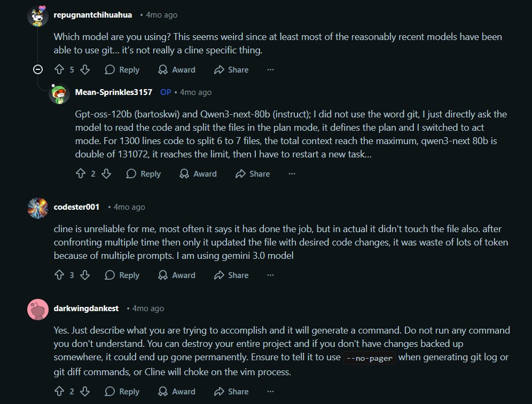Click codester001's avatar image
532x404 pixels.
[x=37, y=208]
